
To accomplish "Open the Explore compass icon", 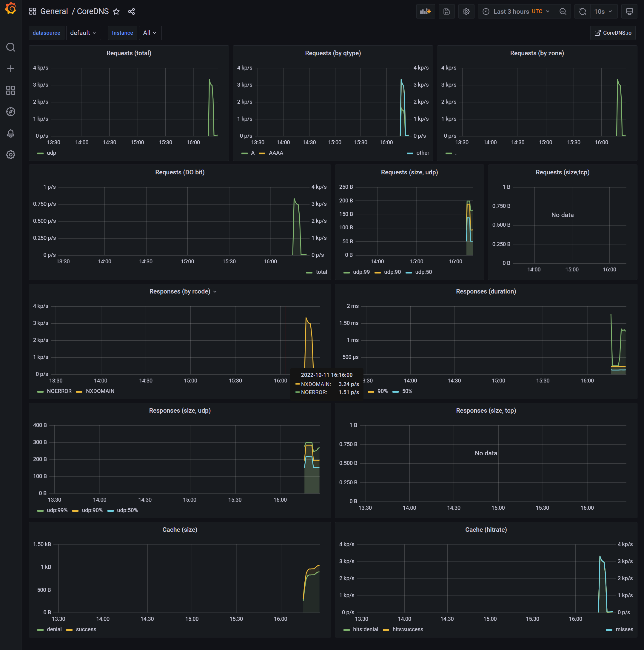I will click(11, 112).
